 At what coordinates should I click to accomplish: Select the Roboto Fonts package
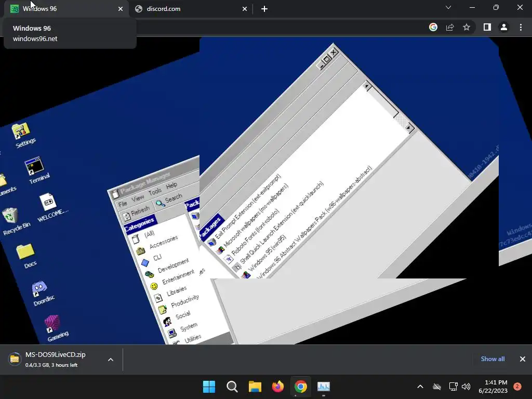coord(253,236)
